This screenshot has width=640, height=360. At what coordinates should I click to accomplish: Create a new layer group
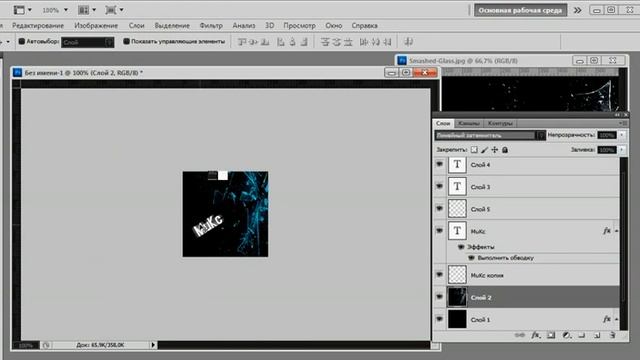[x=582, y=335]
